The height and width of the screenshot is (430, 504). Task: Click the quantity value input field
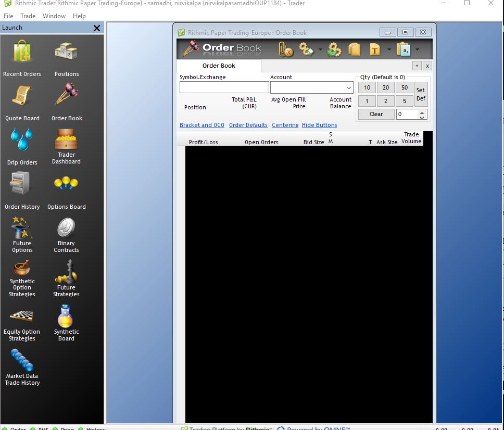coord(408,114)
